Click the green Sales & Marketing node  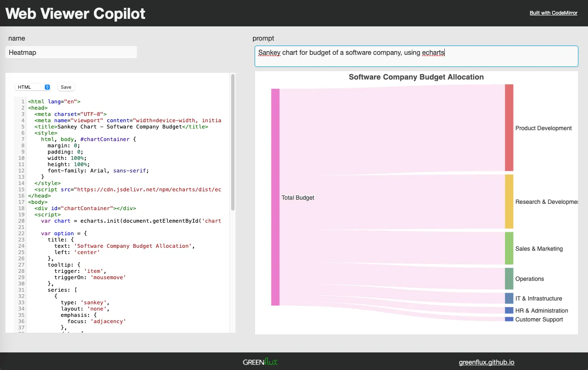pos(509,248)
